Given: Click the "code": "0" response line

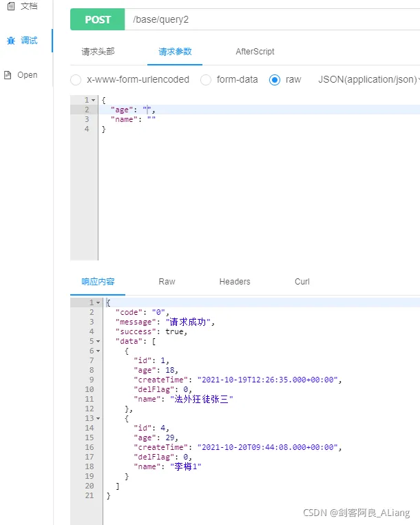Looking at the screenshot, I should [143, 312].
